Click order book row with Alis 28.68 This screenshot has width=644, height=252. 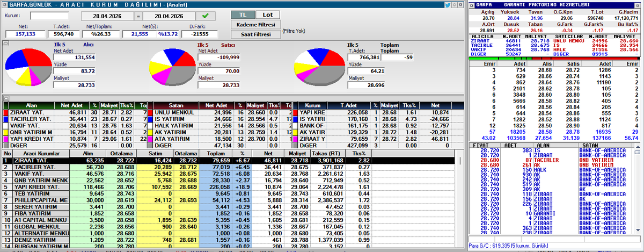[x=555, y=69]
